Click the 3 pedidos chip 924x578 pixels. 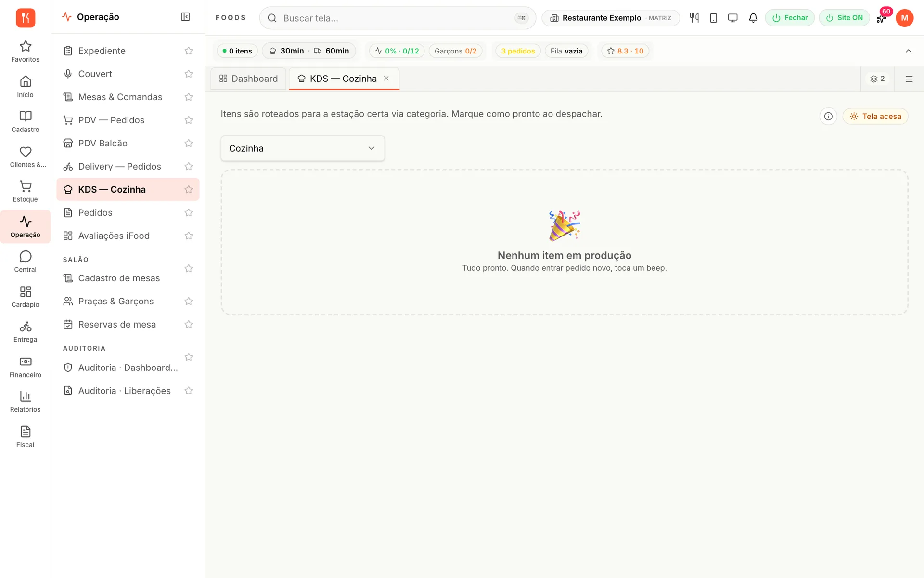pos(518,51)
